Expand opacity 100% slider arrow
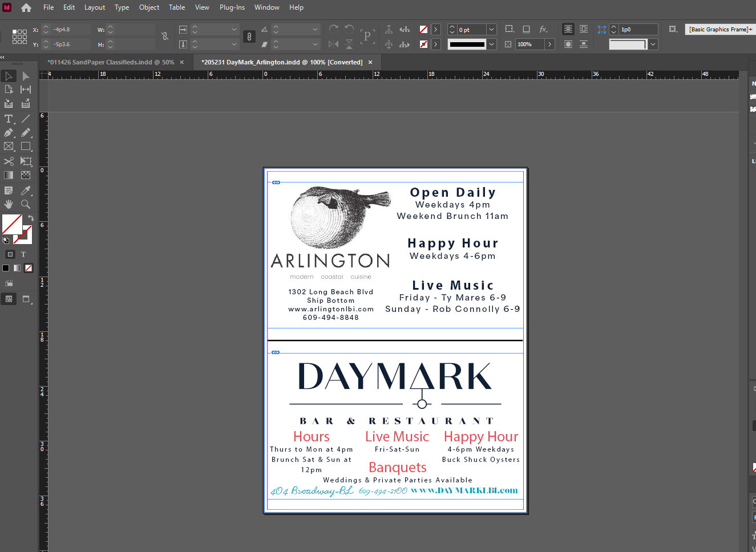This screenshot has width=756, height=552. point(549,44)
